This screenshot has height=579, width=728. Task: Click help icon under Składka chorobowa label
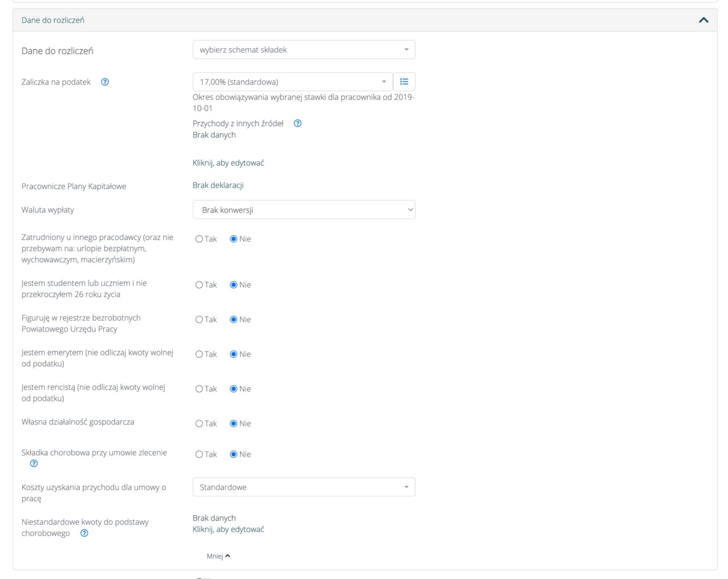[x=34, y=464]
